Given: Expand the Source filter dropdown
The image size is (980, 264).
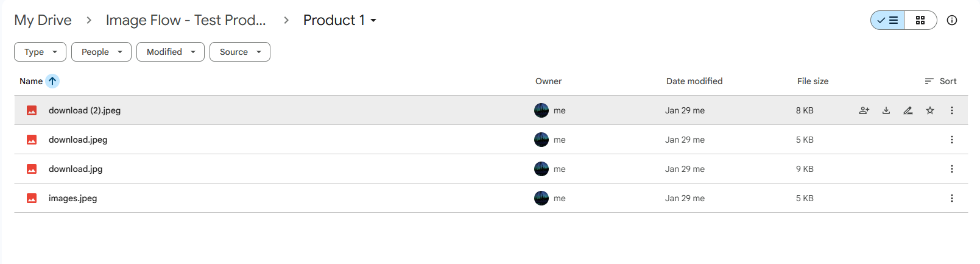Looking at the screenshot, I should [x=240, y=52].
